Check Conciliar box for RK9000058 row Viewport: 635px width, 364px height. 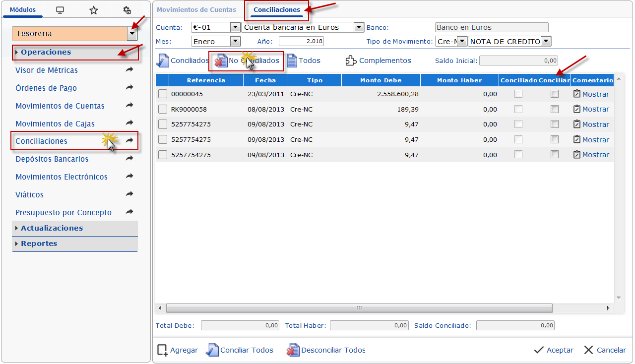[x=555, y=109]
